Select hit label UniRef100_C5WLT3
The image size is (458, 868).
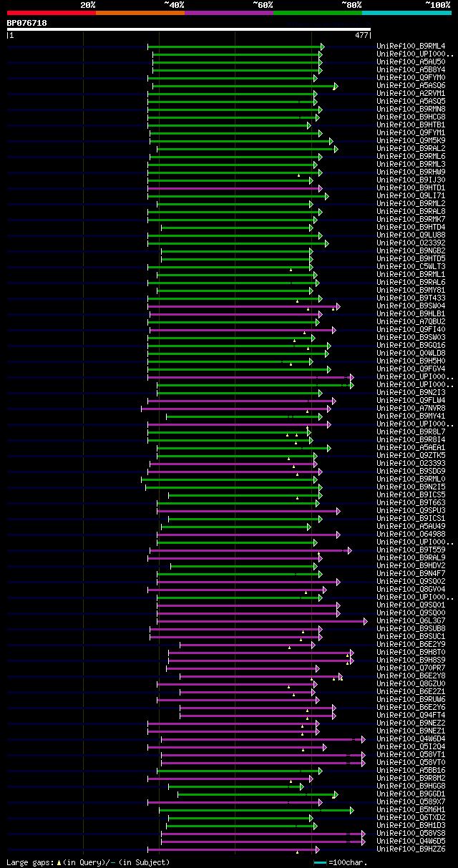(x=411, y=267)
